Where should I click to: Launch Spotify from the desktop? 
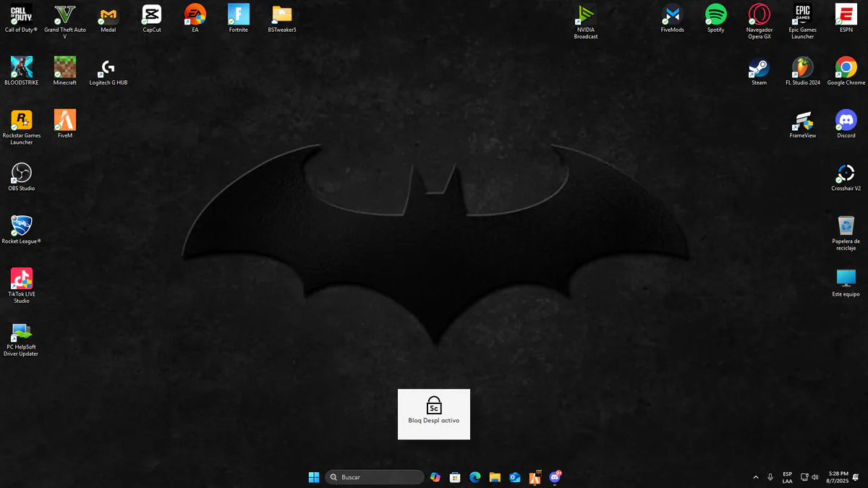tap(716, 18)
